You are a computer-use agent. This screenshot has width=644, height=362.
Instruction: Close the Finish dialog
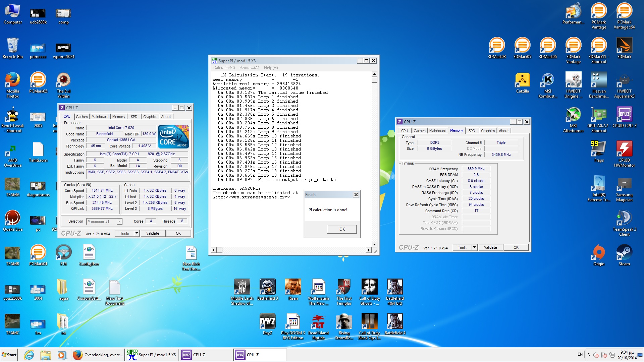click(x=356, y=194)
